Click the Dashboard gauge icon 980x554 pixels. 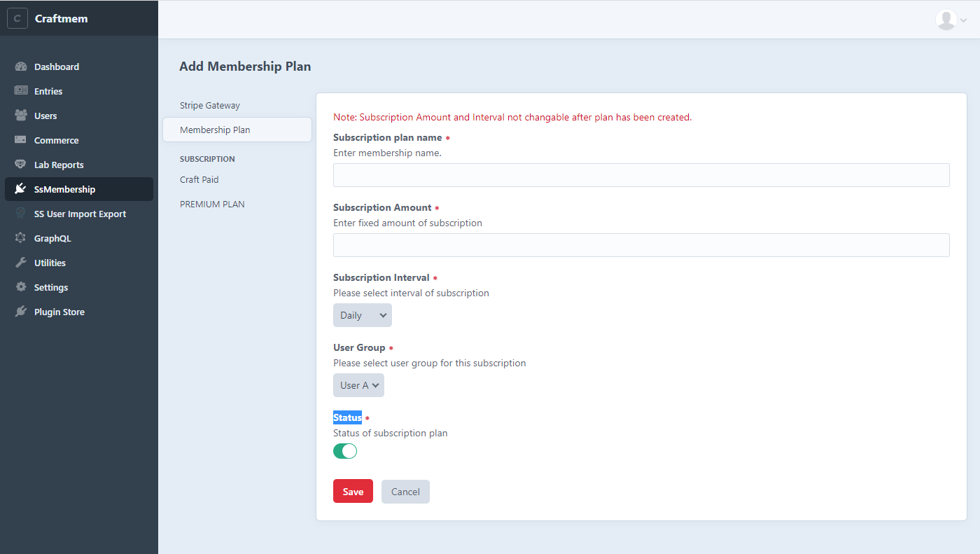21,67
